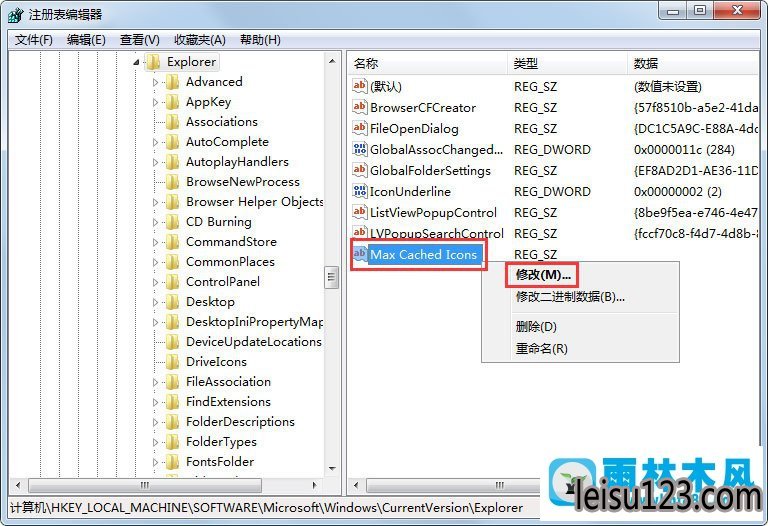Select the DriveIcons folder icon
The image size is (768, 526).
pyautogui.click(x=172, y=362)
